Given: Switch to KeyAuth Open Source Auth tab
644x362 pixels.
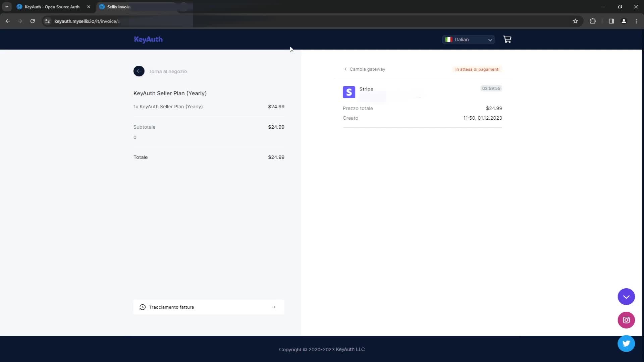Looking at the screenshot, I should [x=52, y=7].
